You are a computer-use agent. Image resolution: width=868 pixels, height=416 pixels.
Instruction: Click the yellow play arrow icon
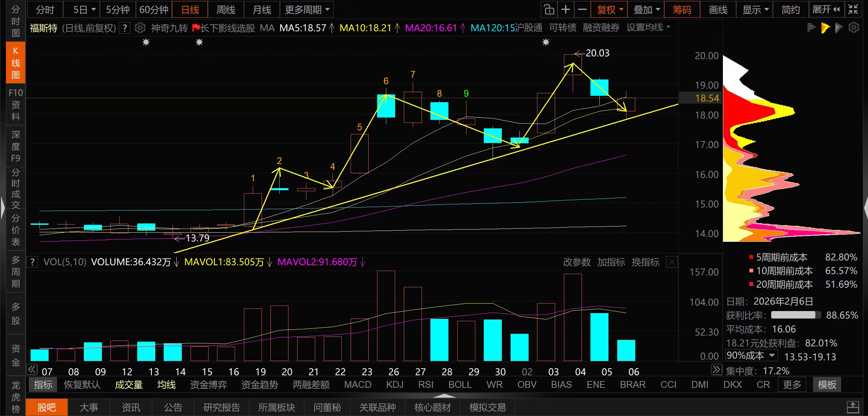pyautogui.click(x=825, y=28)
